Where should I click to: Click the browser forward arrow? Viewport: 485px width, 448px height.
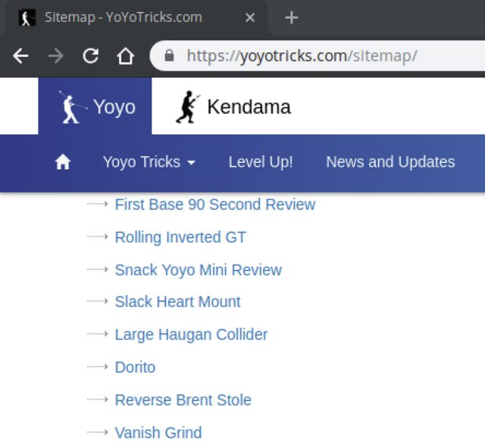point(55,56)
